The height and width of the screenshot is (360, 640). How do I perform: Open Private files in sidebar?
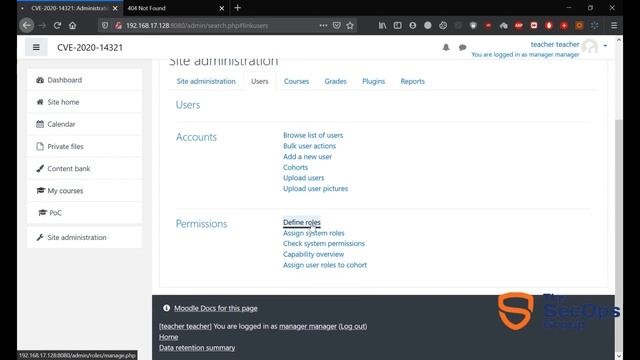pos(85,146)
